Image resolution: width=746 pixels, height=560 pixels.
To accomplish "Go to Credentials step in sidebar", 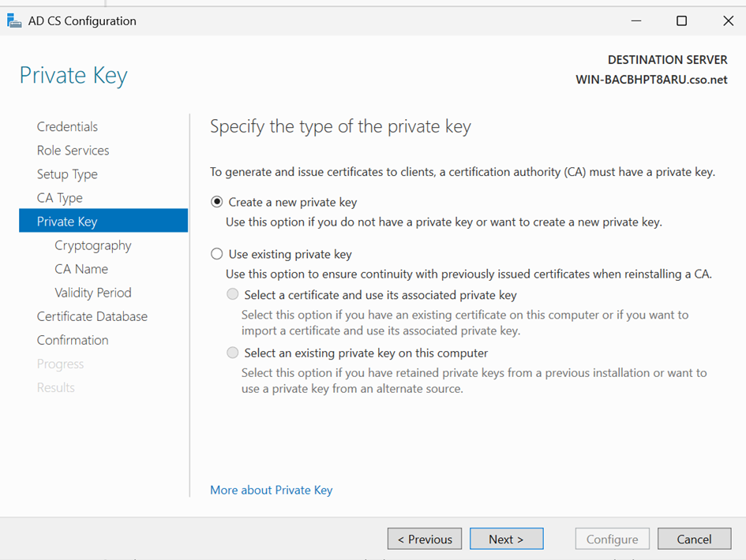I will [x=67, y=126].
